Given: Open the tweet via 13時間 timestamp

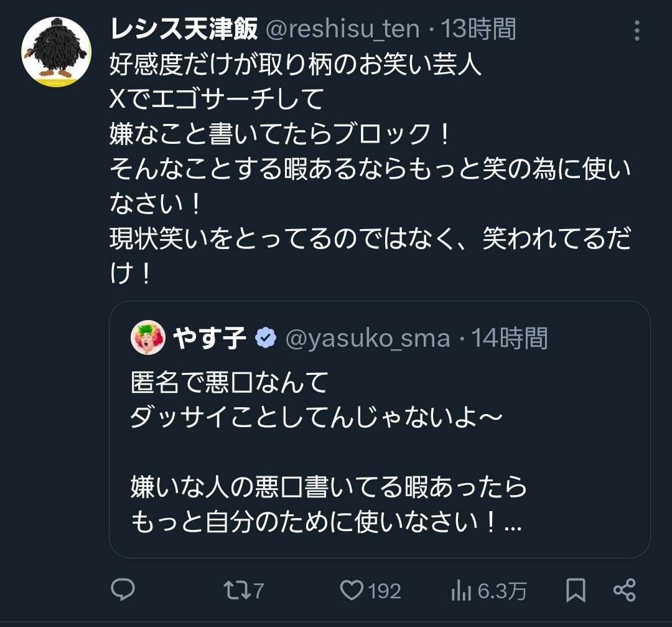Looking at the screenshot, I should click(478, 29).
